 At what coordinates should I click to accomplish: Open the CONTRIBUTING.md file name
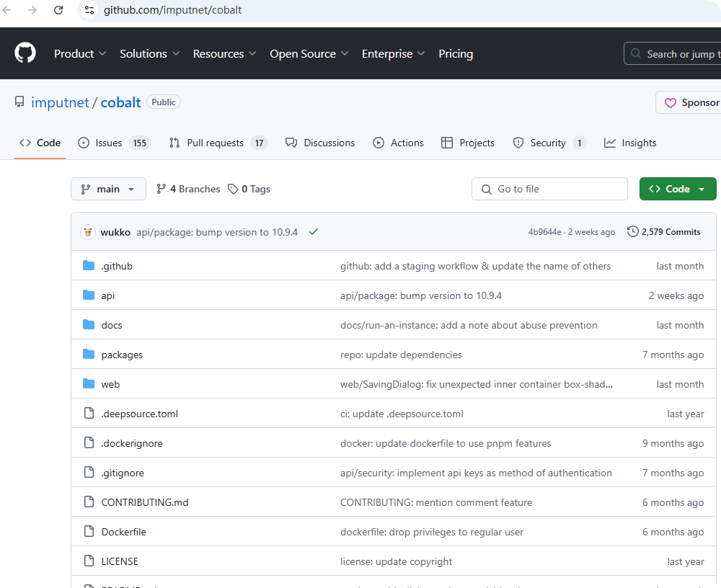tap(145, 502)
